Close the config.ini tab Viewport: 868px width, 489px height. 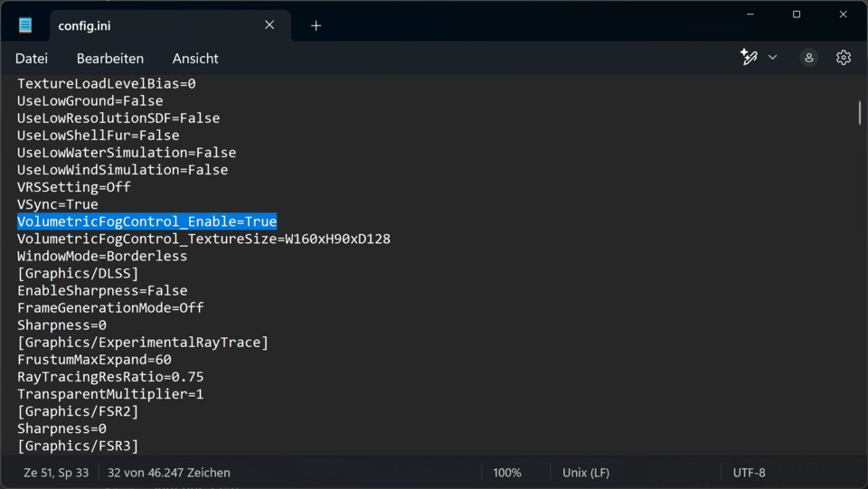click(269, 25)
